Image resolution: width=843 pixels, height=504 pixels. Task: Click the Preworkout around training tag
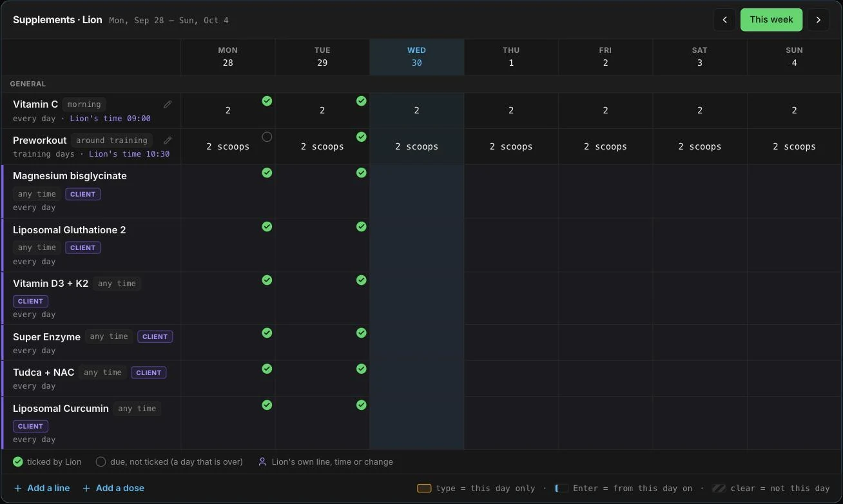coord(112,141)
